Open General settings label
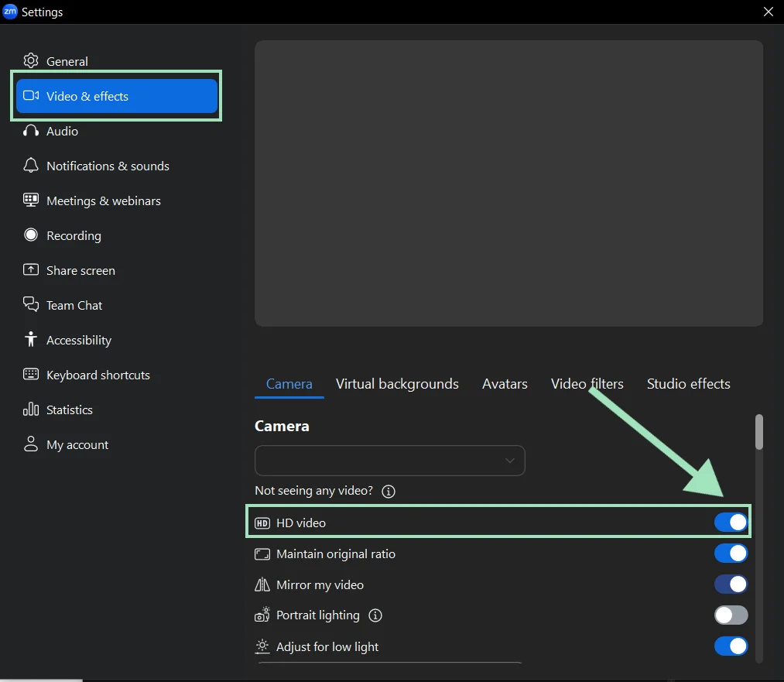The width and height of the screenshot is (784, 682). coord(67,61)
